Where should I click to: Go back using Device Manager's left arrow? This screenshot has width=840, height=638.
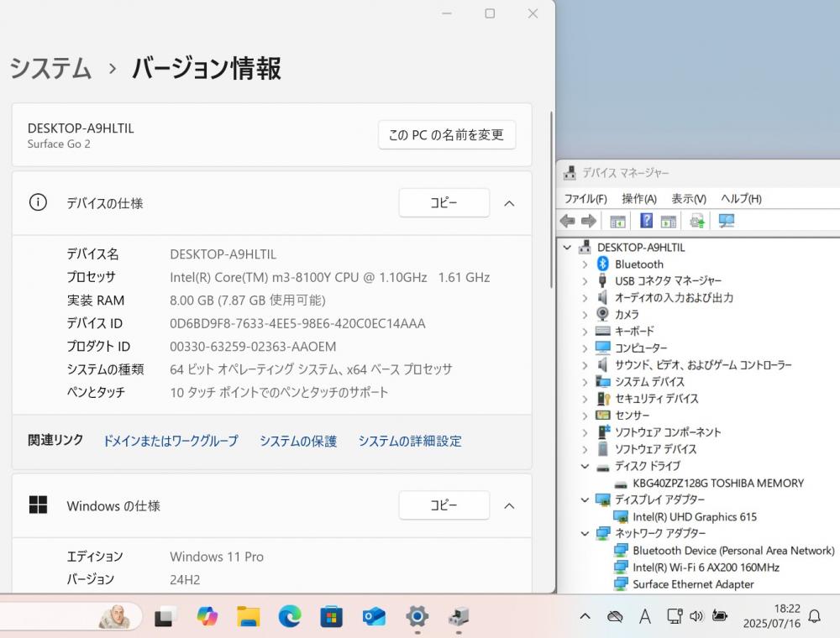coord(567,221)
